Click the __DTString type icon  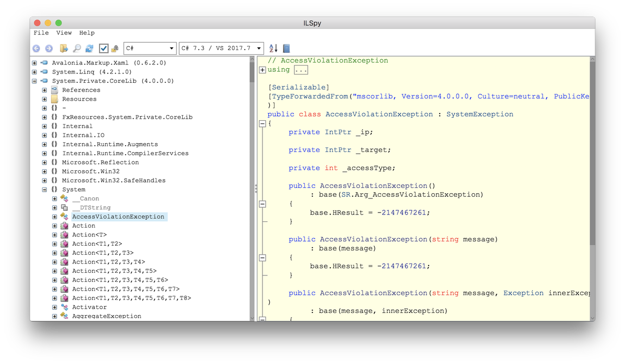(64, 208)
